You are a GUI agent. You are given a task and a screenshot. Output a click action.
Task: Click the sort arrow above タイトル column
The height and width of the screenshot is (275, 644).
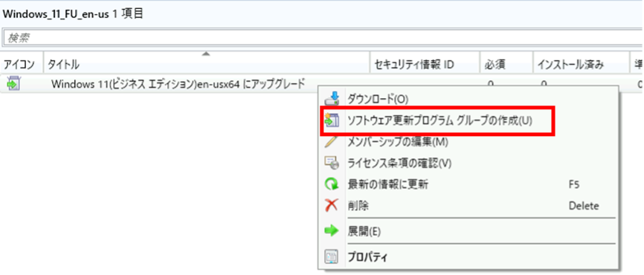tap(206, 54)
